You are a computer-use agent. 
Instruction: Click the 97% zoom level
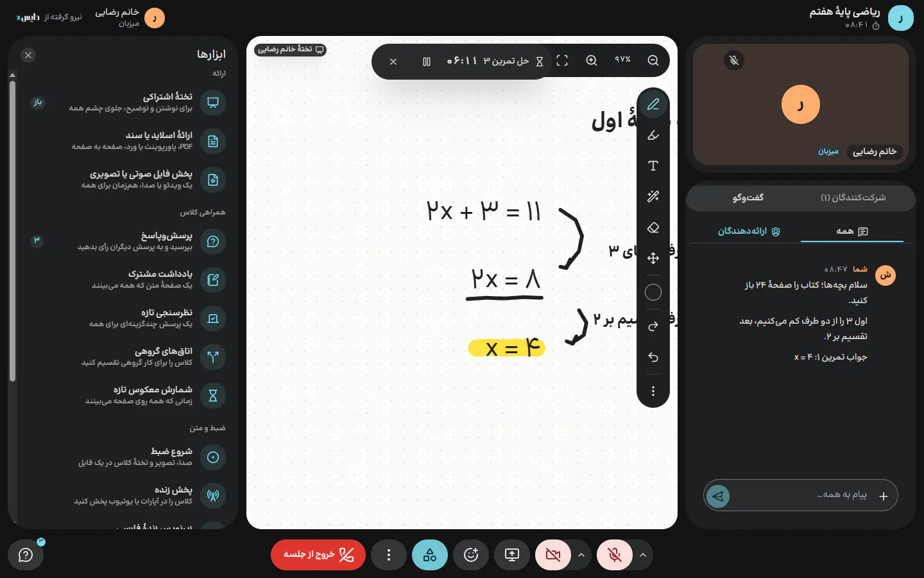coord(622,60)
